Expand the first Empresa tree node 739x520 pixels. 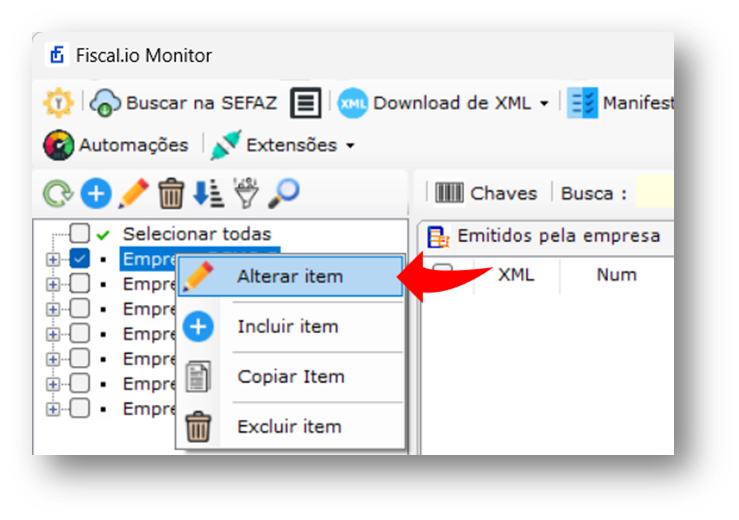coord(53,259)
